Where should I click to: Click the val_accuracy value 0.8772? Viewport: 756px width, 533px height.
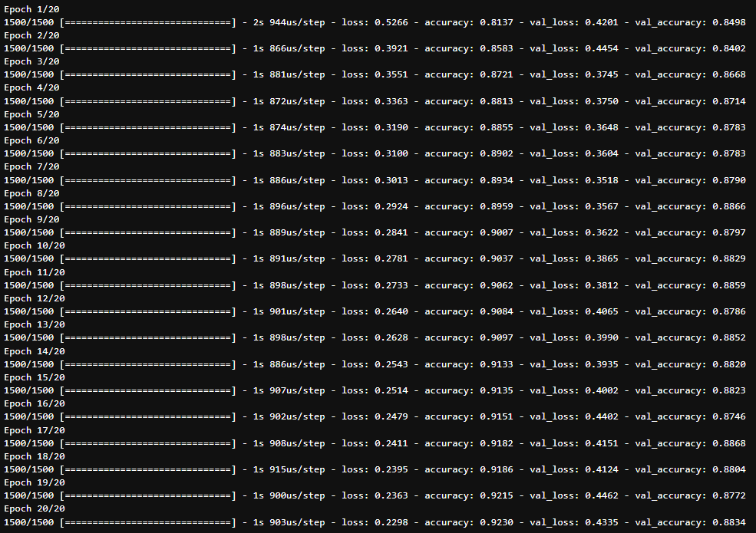(729, 495)
